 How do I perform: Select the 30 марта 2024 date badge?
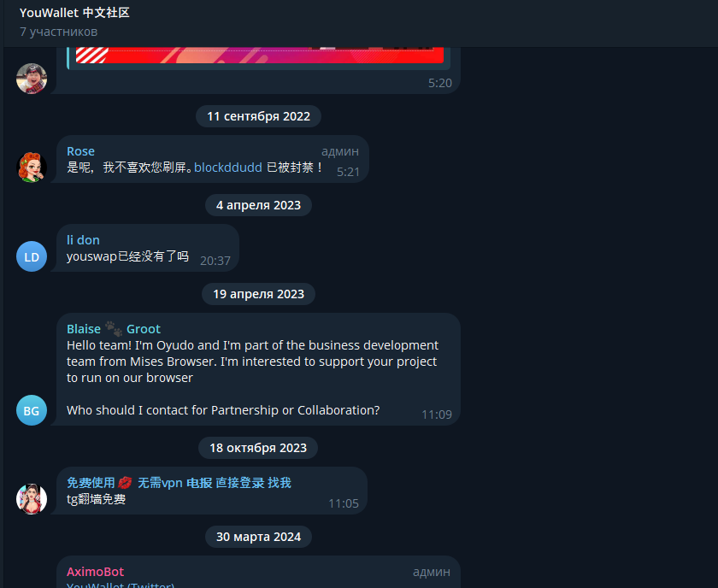(x=258, y=537)
